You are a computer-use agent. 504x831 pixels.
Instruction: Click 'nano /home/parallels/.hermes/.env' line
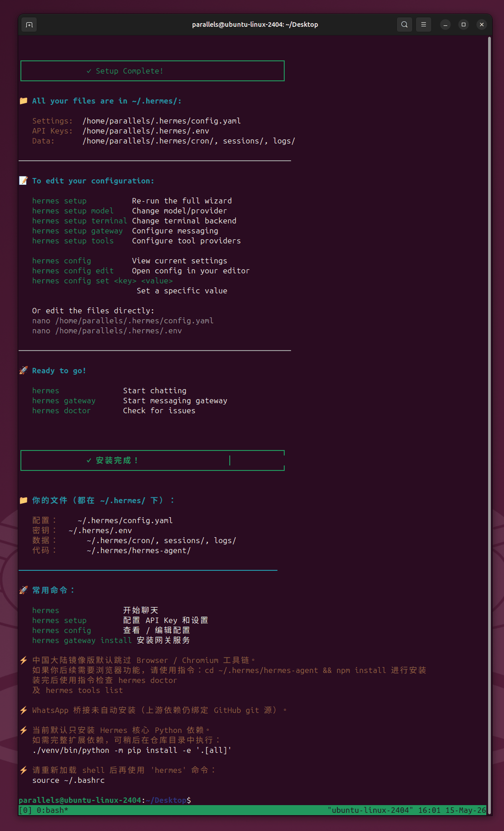(107, 331)
